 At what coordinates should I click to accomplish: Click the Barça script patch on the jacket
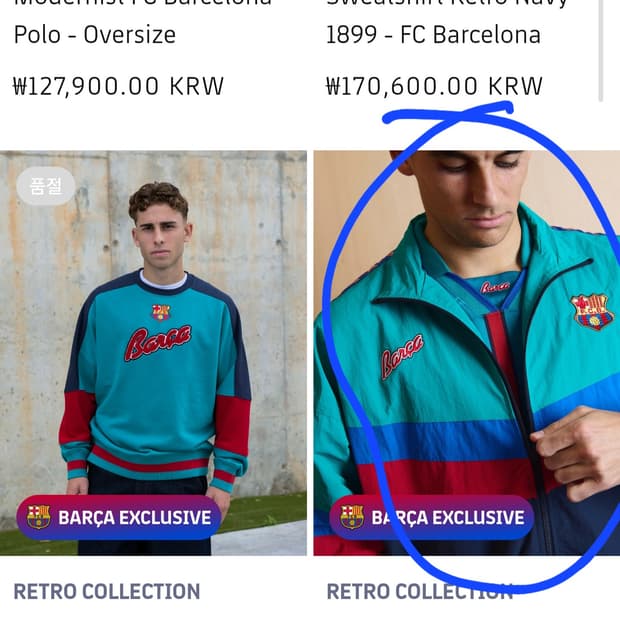click(x=401, y=355)
